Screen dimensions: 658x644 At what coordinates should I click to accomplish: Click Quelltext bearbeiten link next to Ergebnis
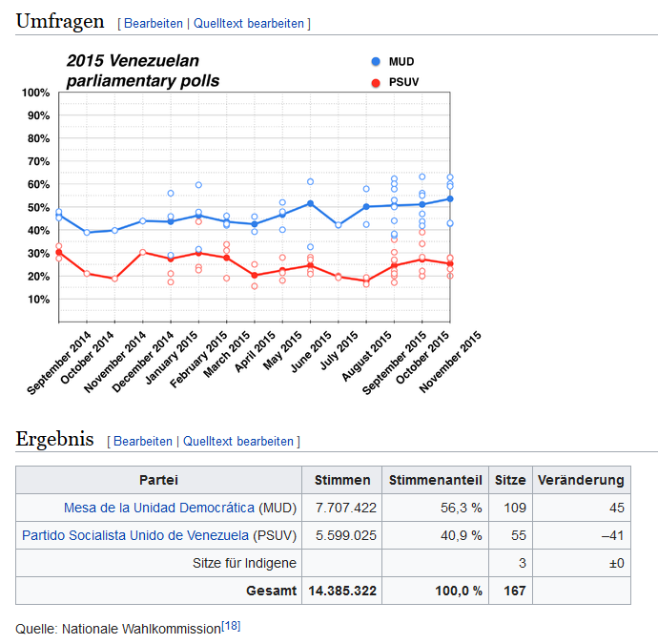click(x=238, y=441)
